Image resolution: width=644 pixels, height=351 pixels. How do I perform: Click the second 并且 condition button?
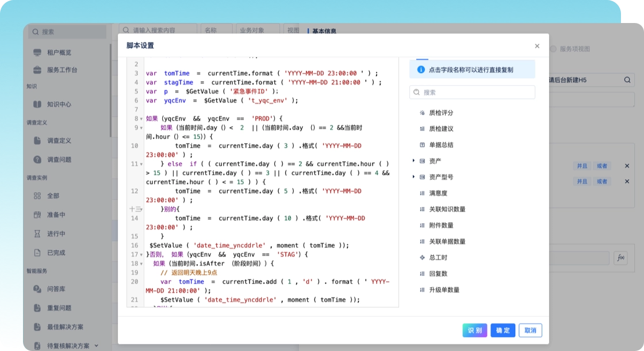582,181
